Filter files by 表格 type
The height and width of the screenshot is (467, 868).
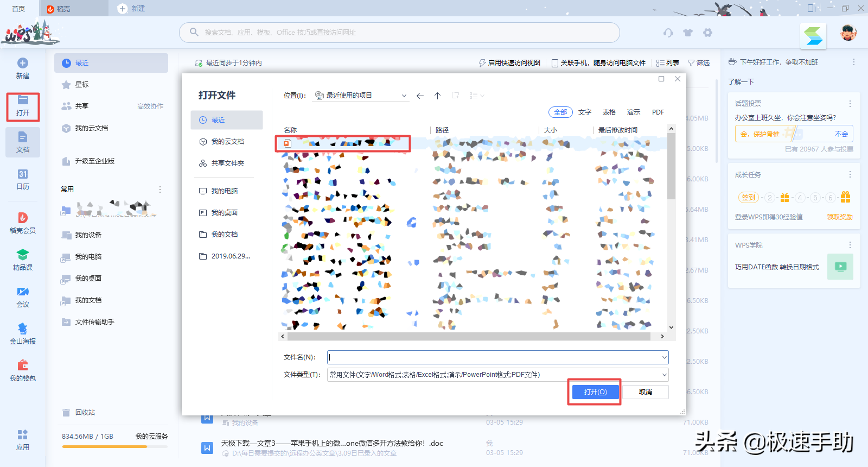609,112
